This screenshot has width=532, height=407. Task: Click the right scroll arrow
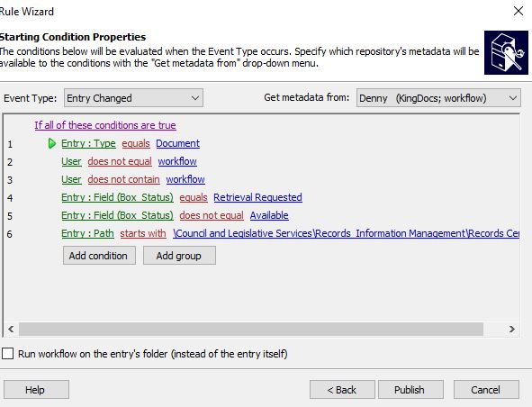pyautogui.click(x=512, y=329)
